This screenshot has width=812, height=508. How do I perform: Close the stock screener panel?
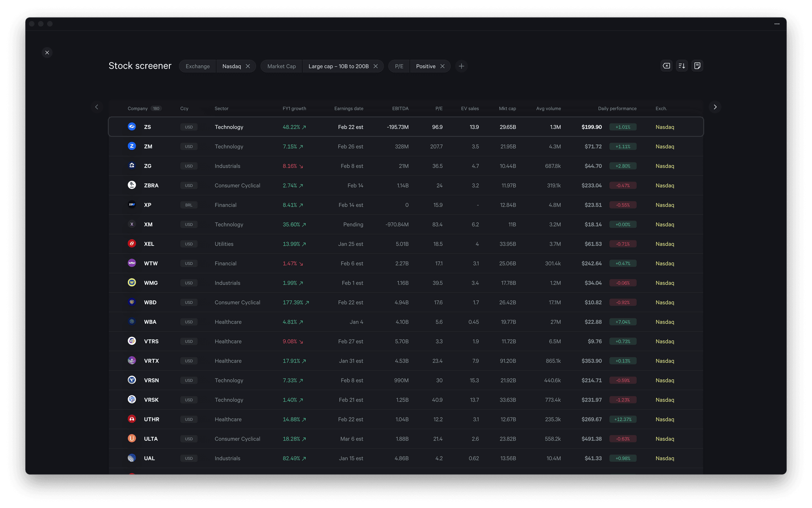pyautogui.click(x=47, y=52)
